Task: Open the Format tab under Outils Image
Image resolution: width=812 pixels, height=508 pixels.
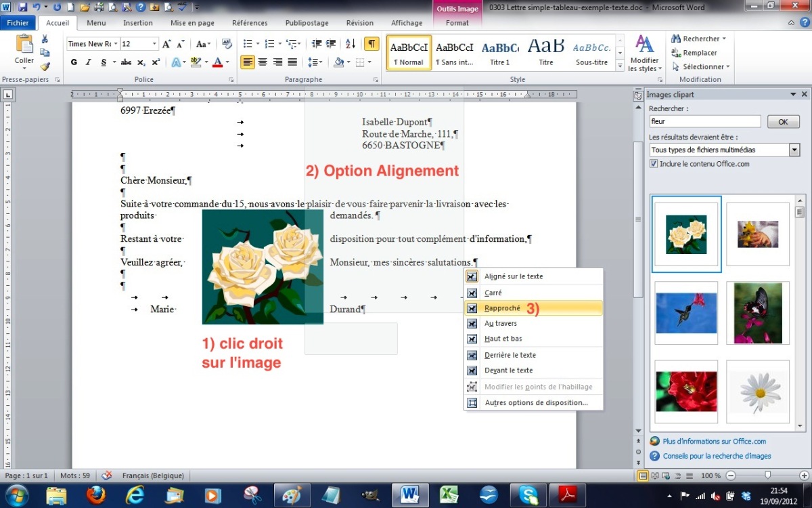Action: tap(457, 23)
